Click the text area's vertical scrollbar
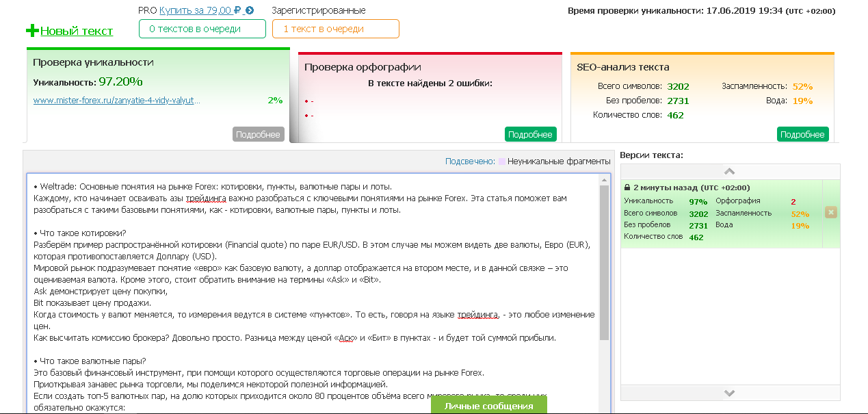Image resolution: width=868 pixels, height=414 pixels. tap(604, 263)
